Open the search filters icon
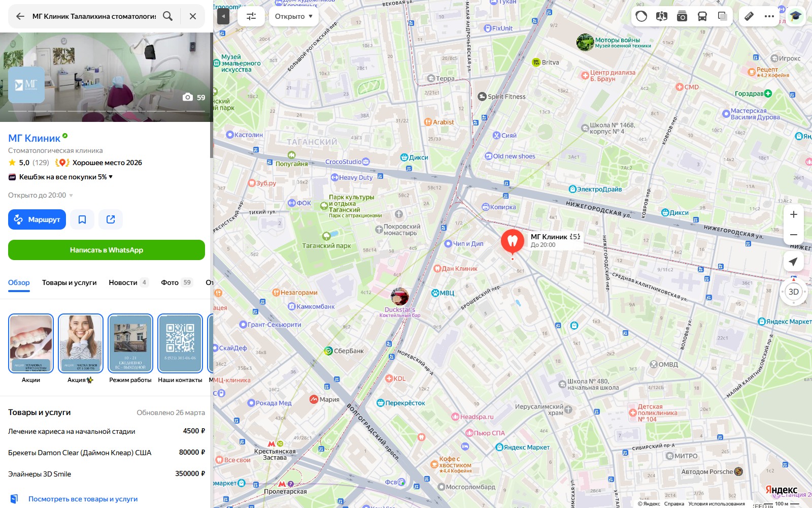This screenshot has width=812, height=508. [x=251, y=16]
